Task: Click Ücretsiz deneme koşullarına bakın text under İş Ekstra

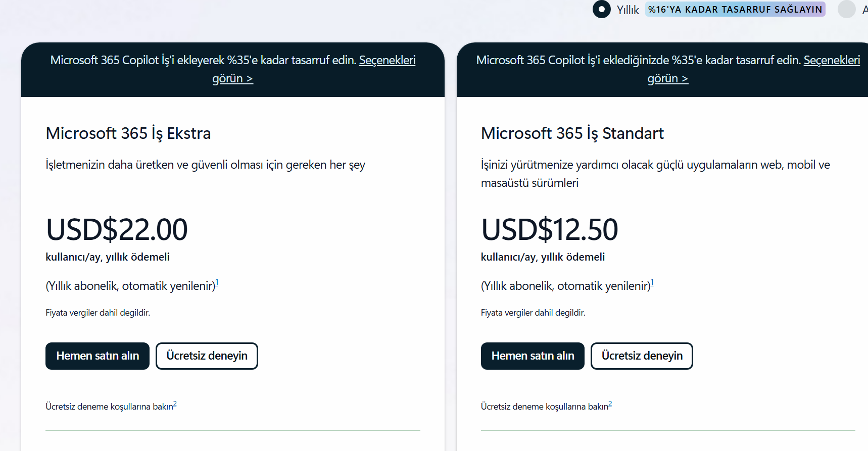Action: coord(109,407)
